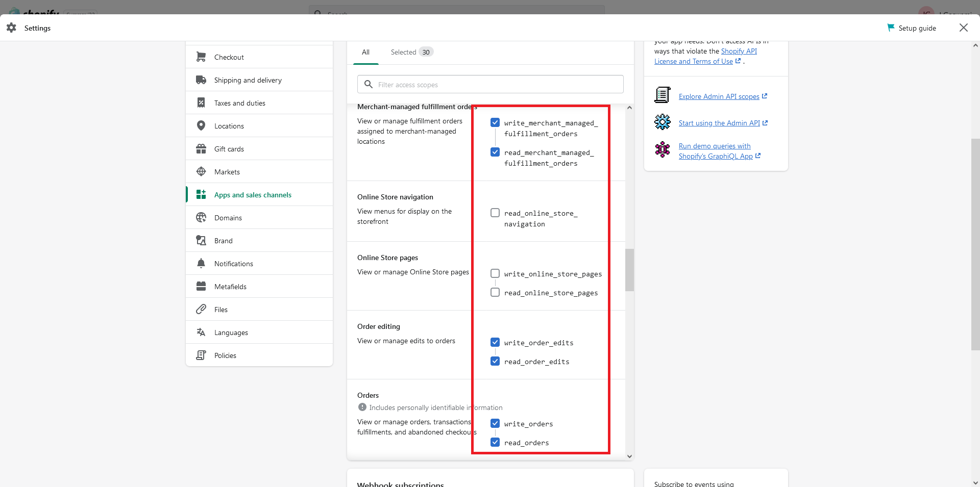The image size is (980, 487).
Task: Focus the Filter access scopes field
Action: pos(491,84)
